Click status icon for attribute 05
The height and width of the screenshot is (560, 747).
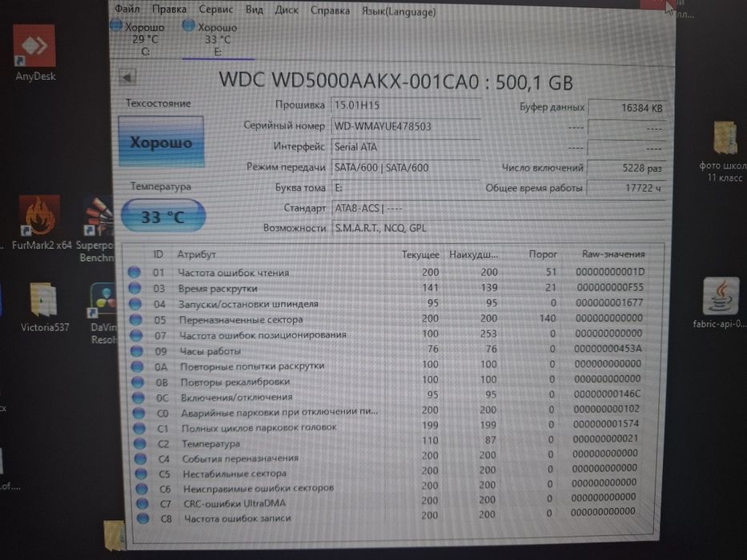136,319
